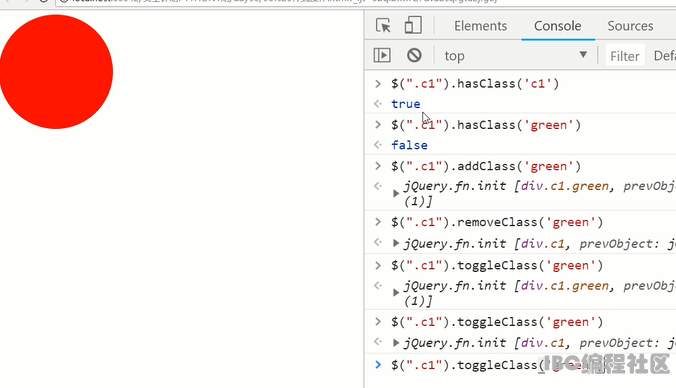Open the Default levels dropdown
The height and width of the screenshot is (388, 676).
click(x=664, y=56)
